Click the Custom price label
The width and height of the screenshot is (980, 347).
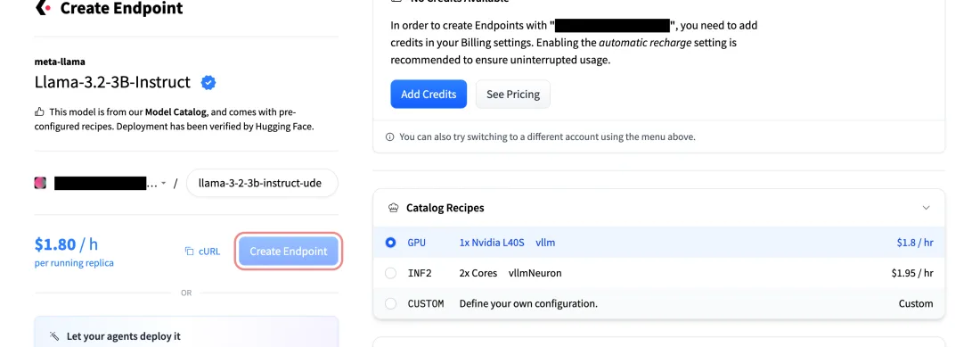point(916,303)
